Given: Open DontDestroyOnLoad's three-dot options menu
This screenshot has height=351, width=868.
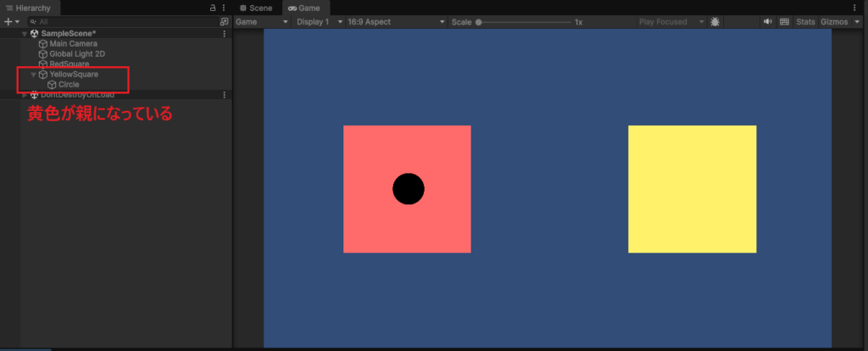Looking at the screenshot, I should tap(224, 95).
